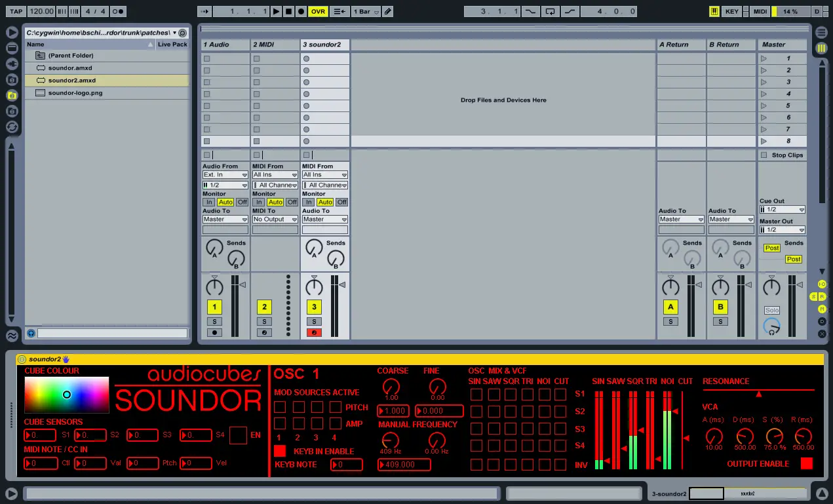Disarm recording on 3 soundor2 track
Image resolution: width=833 pixels, height=504 pixels.
(314, 333)
